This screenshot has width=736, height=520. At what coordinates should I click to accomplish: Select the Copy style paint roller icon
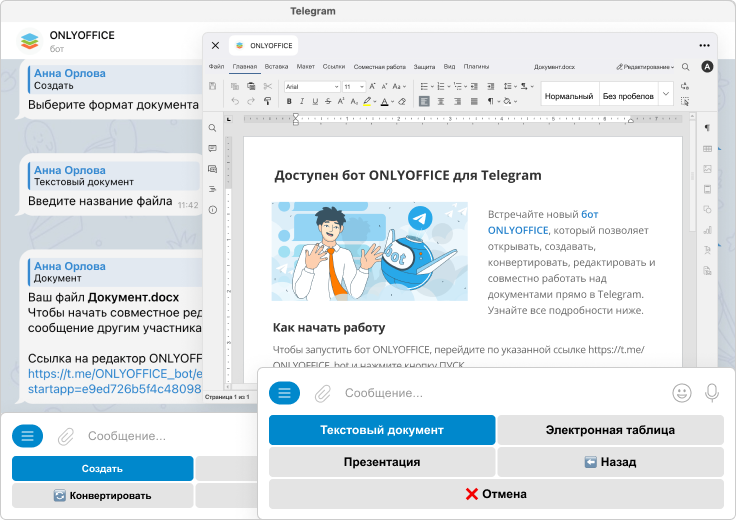[268, 101]
